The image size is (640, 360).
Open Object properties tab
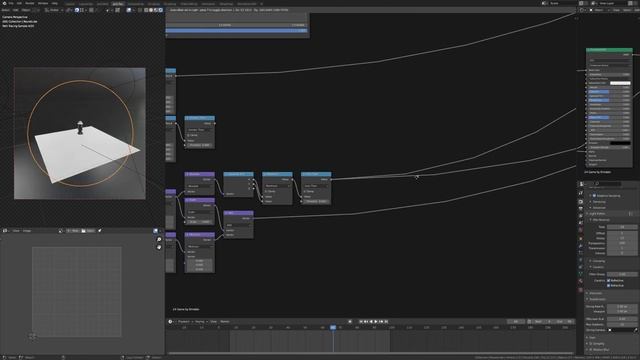tap(581, 239)
